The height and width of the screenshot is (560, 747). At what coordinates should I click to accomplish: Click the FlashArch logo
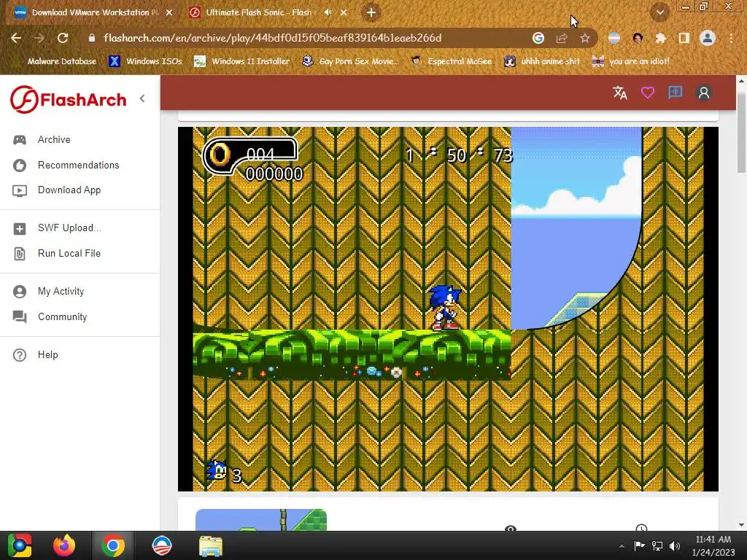tap(69, 99)
